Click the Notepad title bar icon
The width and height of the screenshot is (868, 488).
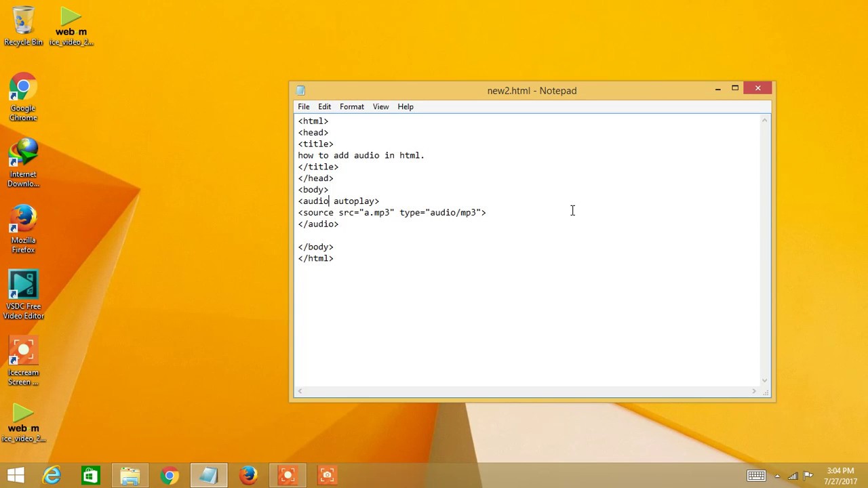click(x=301, y=90)
